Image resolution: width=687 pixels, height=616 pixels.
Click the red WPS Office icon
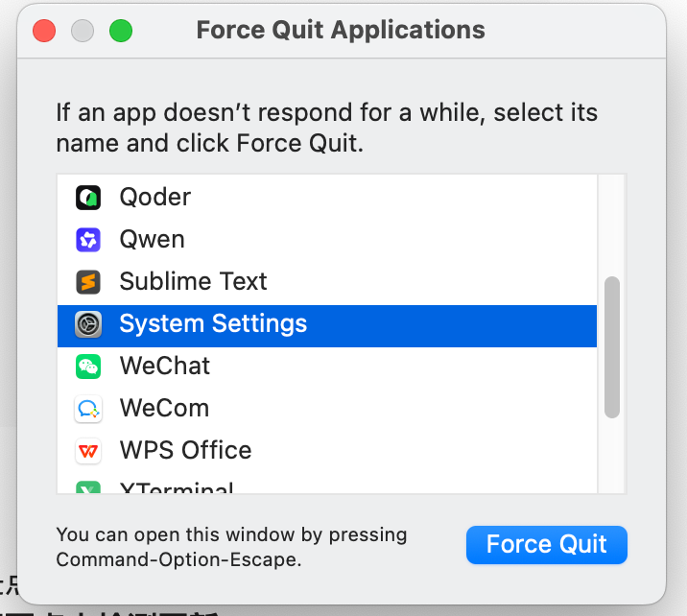pos(88,451)
